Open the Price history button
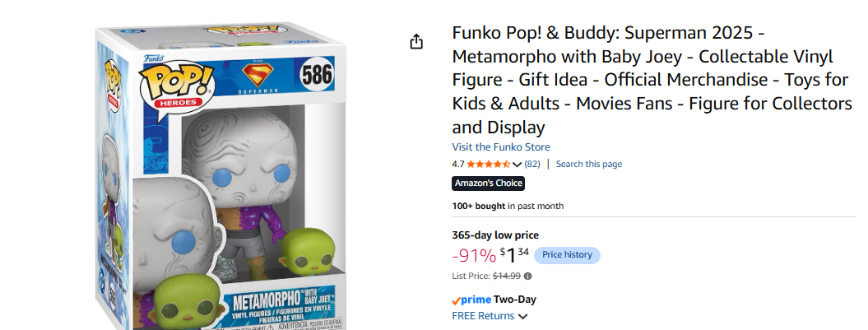Screen dimensions: 868x330 pos(567,254)
